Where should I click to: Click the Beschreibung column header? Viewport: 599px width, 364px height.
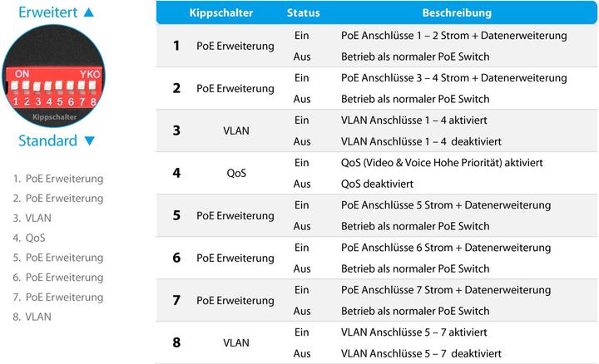click(x=457, y=12)
